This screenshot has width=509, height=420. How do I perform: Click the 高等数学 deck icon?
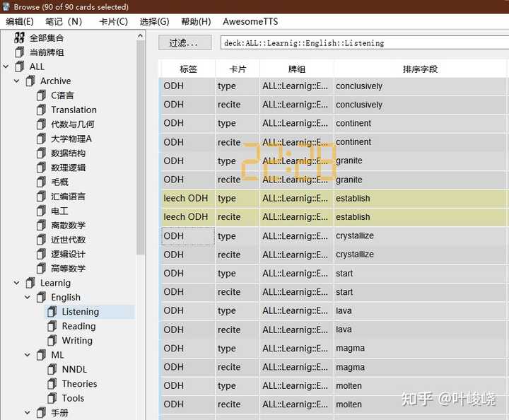coord(41,268)
